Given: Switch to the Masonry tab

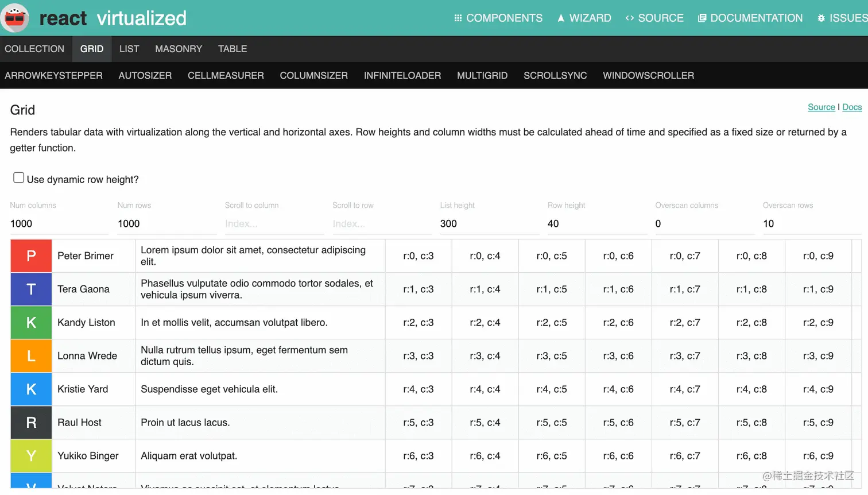Looking at the screenshot, I should point(179,49).
